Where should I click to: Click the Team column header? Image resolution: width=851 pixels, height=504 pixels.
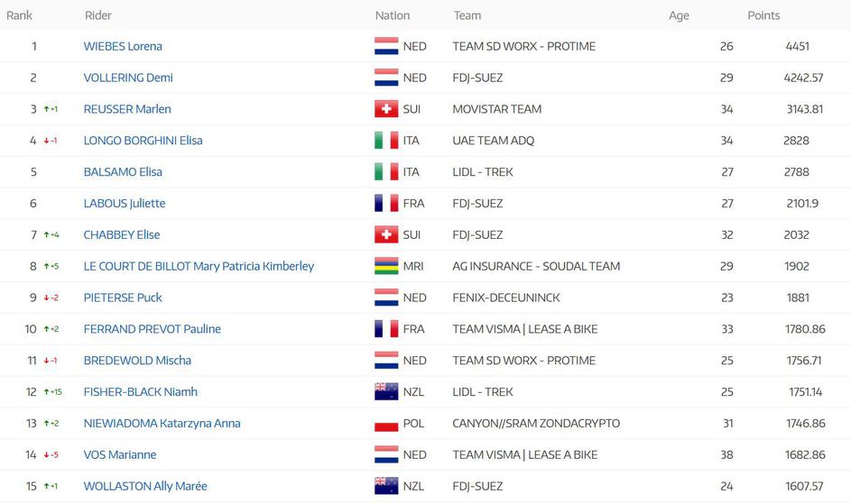[x=467, y=15]
